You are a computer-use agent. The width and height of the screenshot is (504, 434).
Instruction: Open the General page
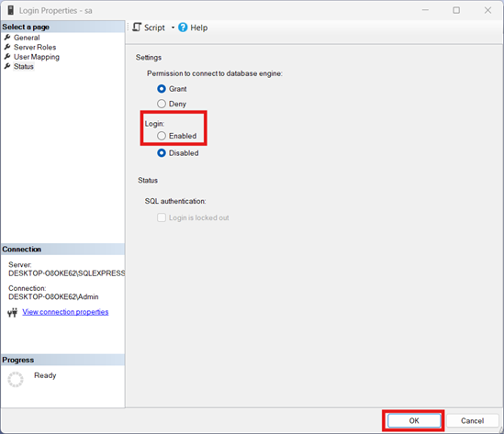[x=27, y=38]
